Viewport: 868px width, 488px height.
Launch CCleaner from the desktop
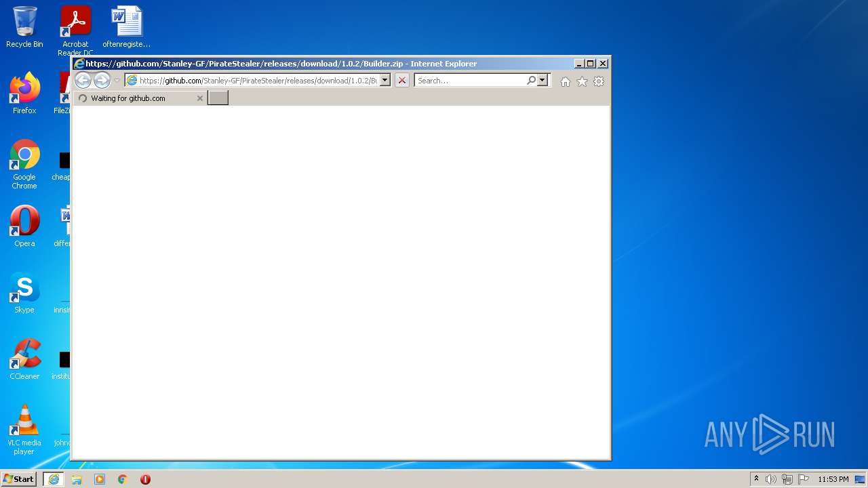point(24,359)
